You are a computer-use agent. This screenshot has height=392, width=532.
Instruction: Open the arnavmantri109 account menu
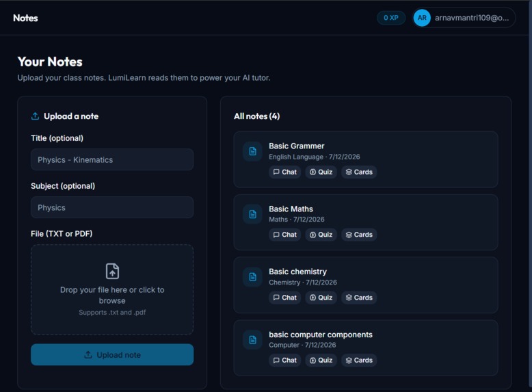click(464, 18)
